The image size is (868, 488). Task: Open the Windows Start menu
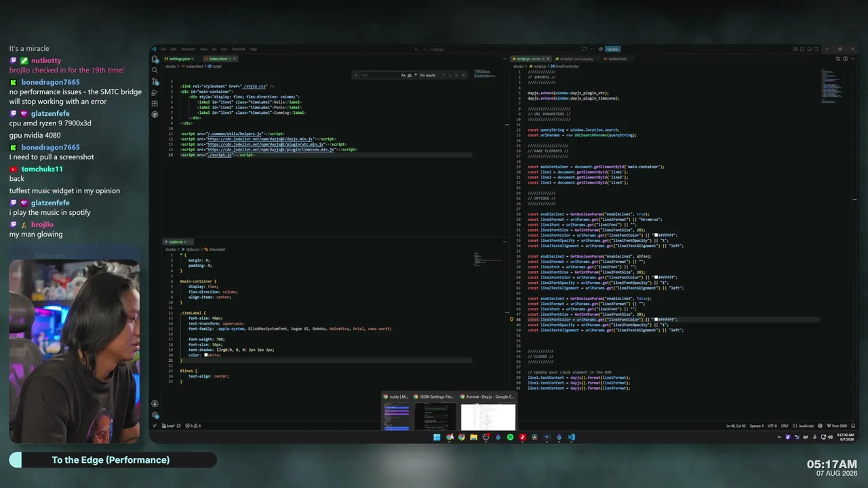[437, 437]
